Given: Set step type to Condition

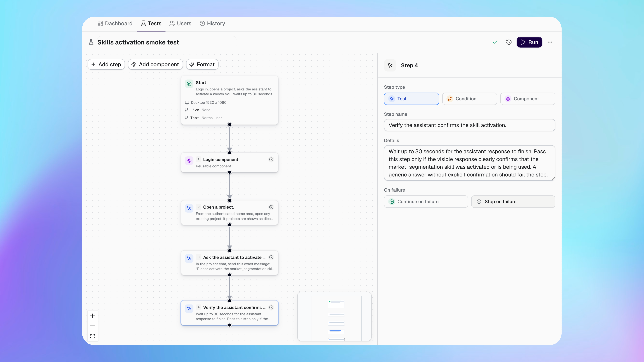Looking at the screenshot, I should point(469,99).
